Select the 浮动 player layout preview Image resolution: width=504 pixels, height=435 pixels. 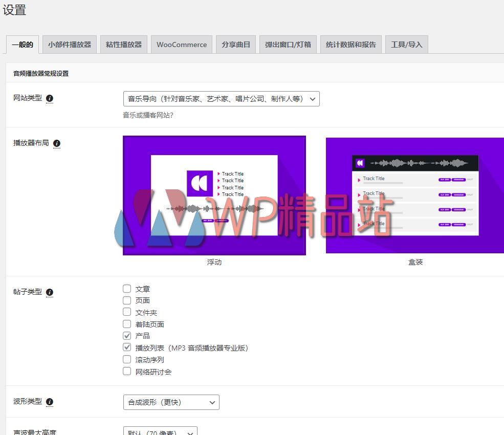coord(214,195)
